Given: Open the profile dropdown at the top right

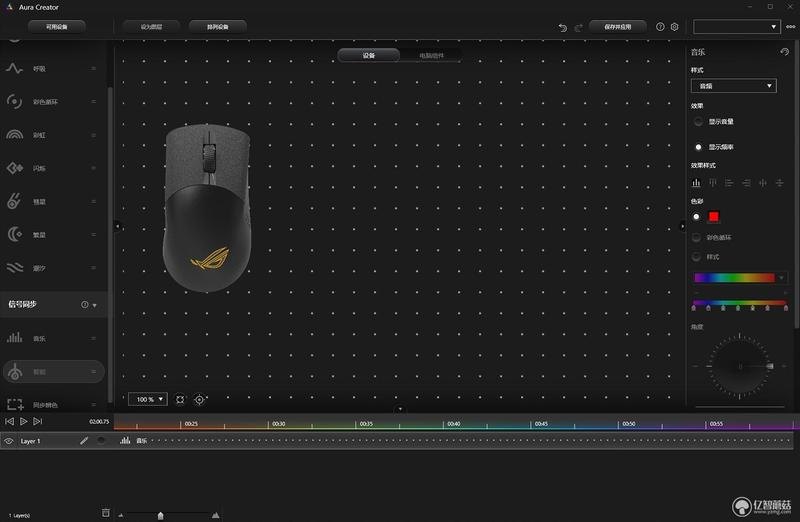Looking at the screenshot, I should pyautogui.click(x=736, y=27).
